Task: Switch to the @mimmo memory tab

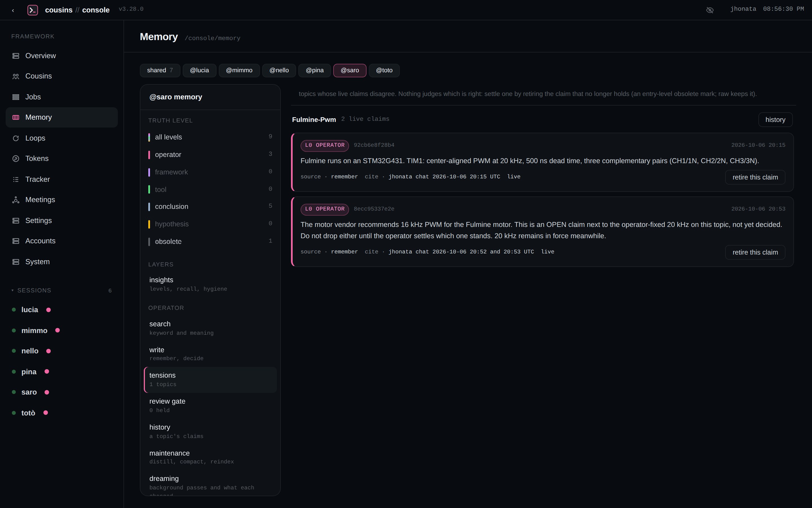Action: (x=239, y=70)
